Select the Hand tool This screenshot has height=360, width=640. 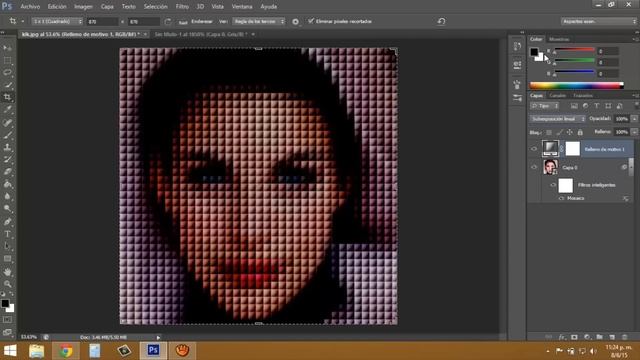coord(7,272)
